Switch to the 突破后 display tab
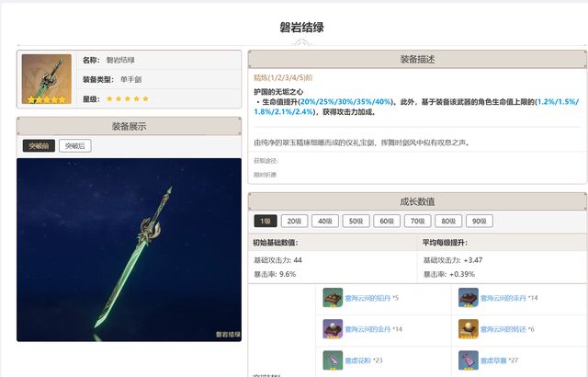 75,146
